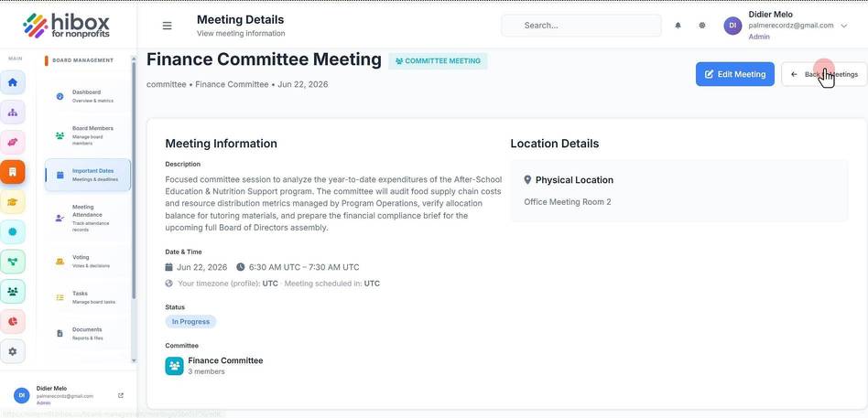Open the yellow graduation cap rail icon

pos(13,202)
